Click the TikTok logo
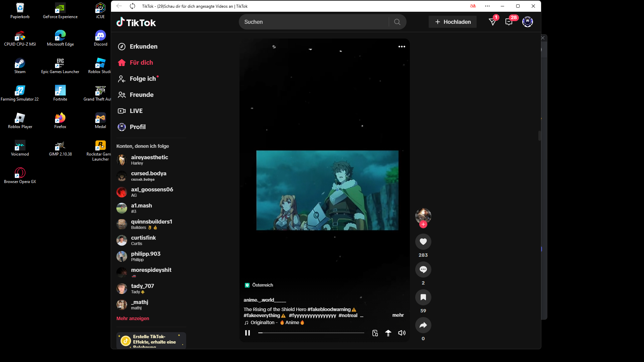 coord(136,22)
